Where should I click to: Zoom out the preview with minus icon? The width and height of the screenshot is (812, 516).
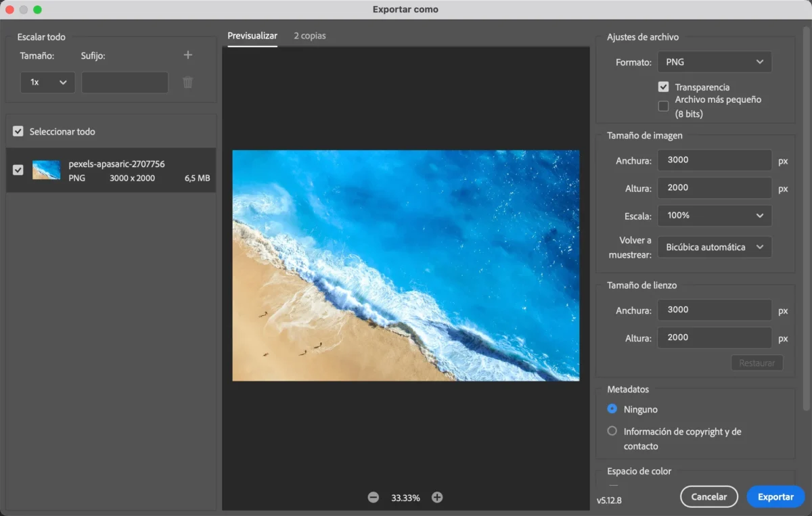(374, 497)
